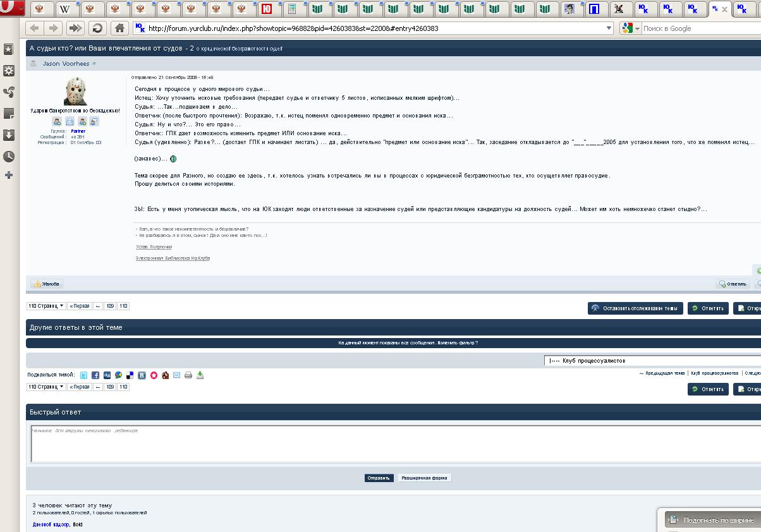Expand the top '110 Страниц' page dropdown

46,306
